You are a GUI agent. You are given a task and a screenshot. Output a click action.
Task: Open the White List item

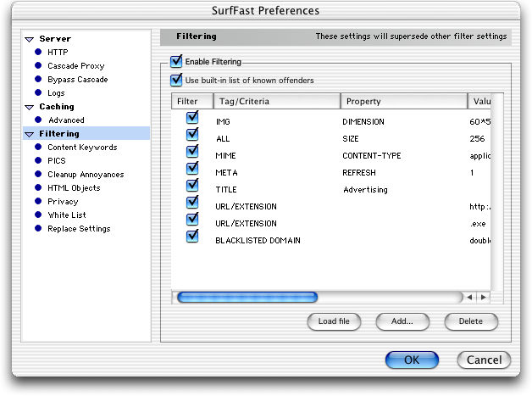click(67, 215)
